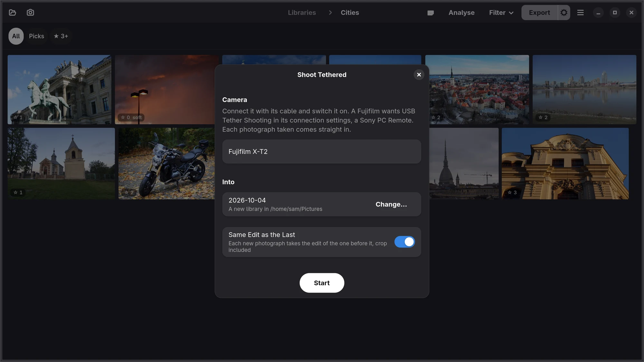Select the All filter tab
Image resolution: width=644 pixels, height=362 pixels.
coord(16,36)
